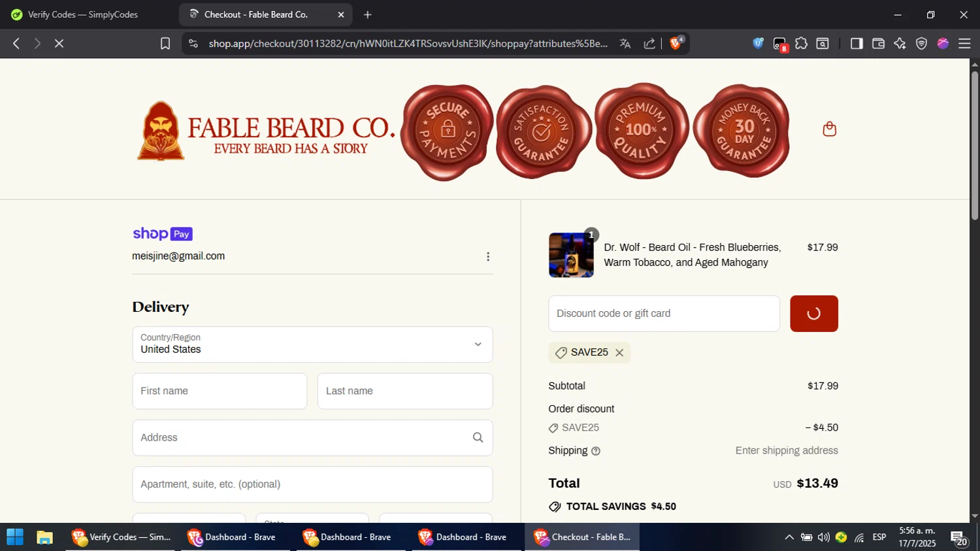This screenshot has height=551, width=980.
Task: Click the address search magnifier icon
Action: pos(478,438)
